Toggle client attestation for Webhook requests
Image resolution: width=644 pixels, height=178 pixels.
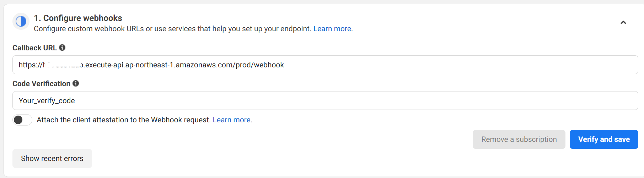(22, 120)
